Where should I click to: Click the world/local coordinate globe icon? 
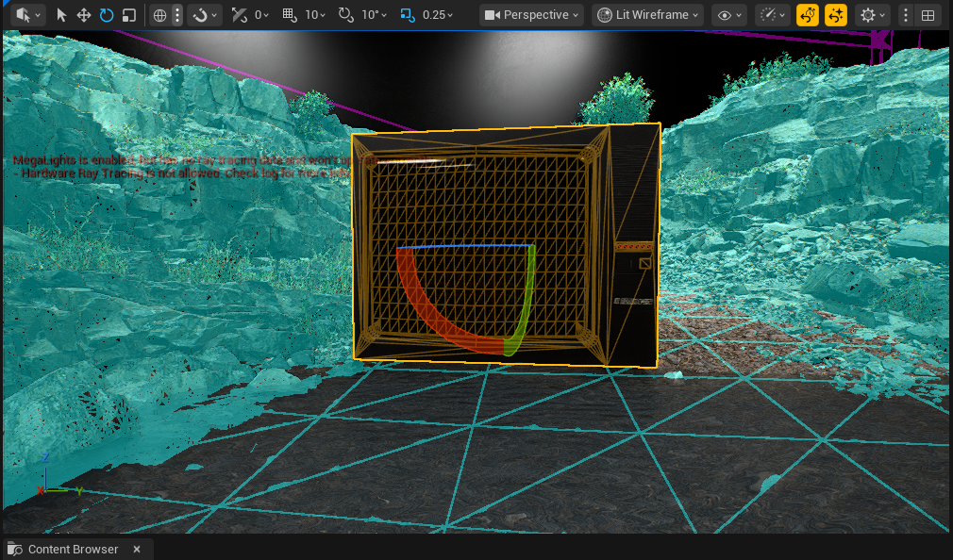(161, 15)
